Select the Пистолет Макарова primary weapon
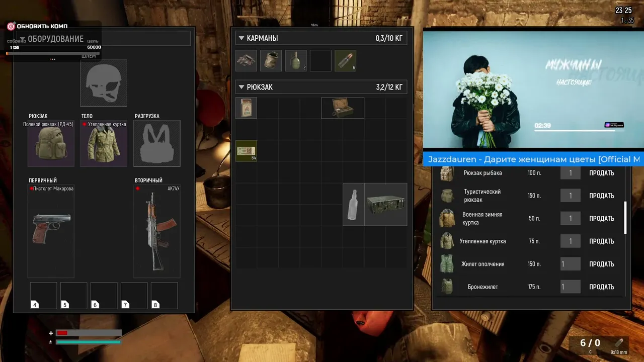 [x=51, y=231]
